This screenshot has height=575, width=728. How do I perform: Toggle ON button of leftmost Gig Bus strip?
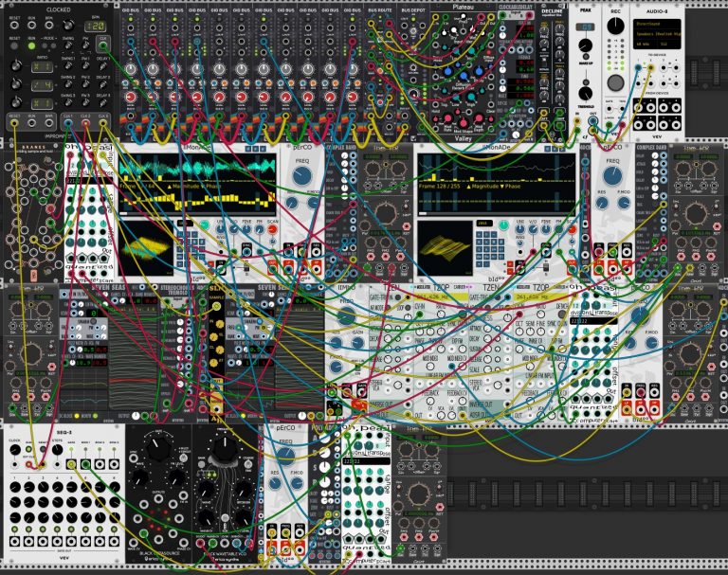131,19
